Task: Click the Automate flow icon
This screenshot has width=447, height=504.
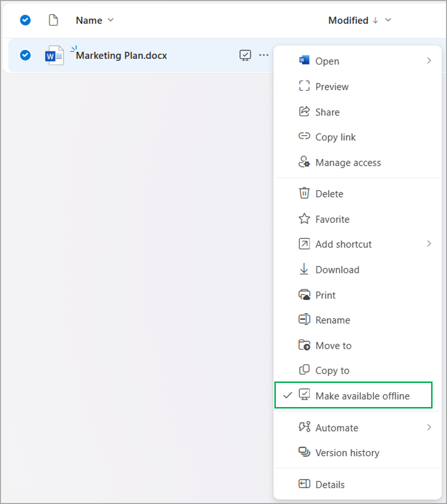Action: tap(304, 427)
